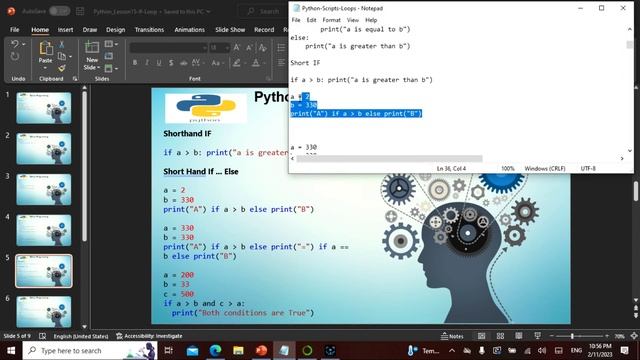
Task: Switch to the Draw ribbon tab
Action: click(x=90, y=30)
